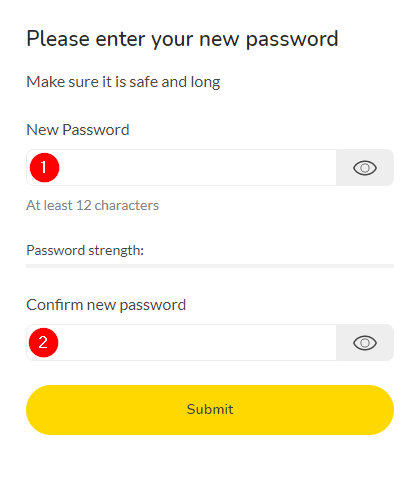Select the red circle marker numbered 2
Image resolution: width=420 pixels, height=477 pixels.
[44, 343]
